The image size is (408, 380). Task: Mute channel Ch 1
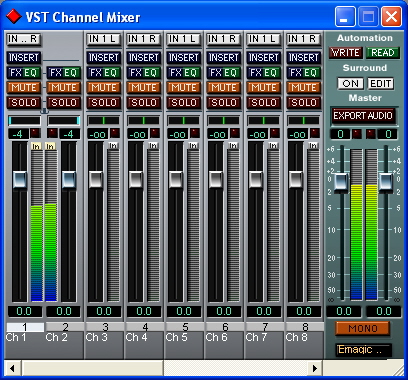(x=24, y=88)
